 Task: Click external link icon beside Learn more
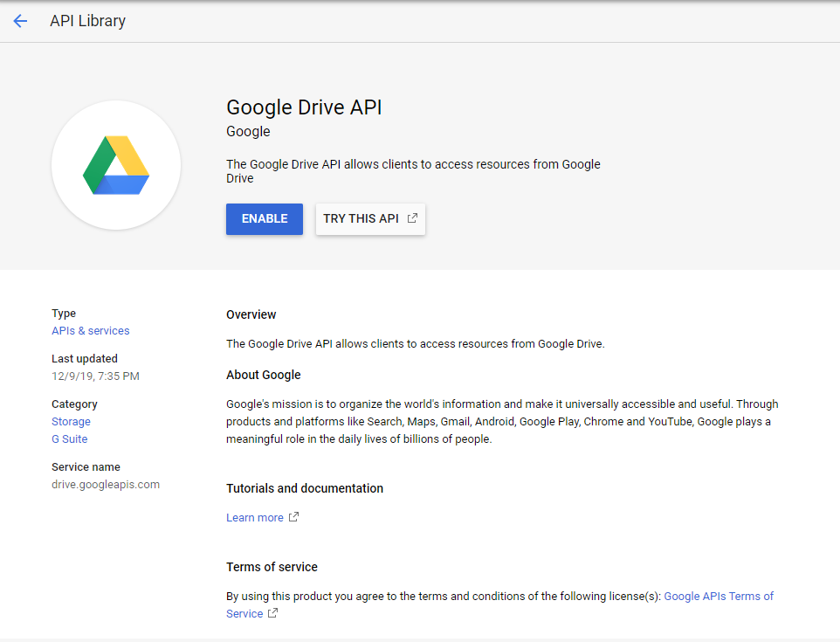coord(293,517)
